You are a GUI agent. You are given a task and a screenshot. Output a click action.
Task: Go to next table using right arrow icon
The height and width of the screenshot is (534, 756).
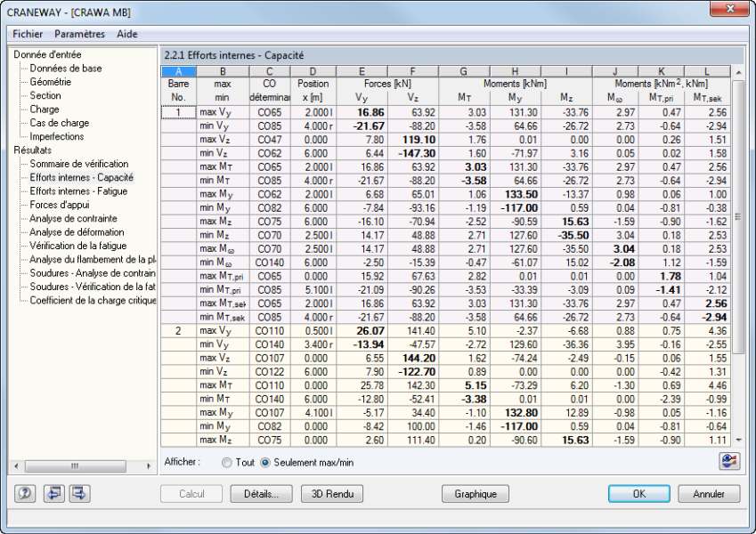coord(79,494)
